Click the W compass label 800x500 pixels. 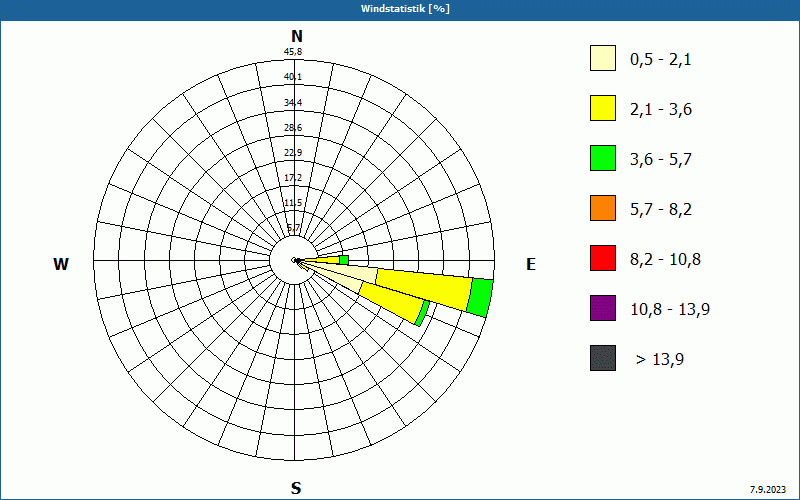point(61,264)
